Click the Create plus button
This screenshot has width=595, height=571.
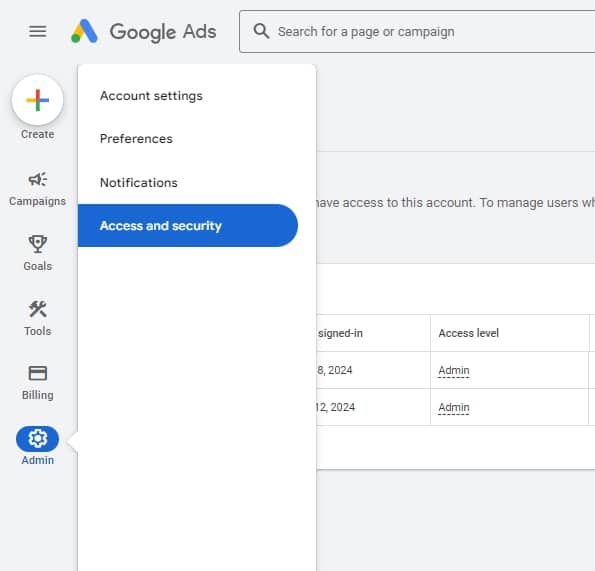(38, 100)
